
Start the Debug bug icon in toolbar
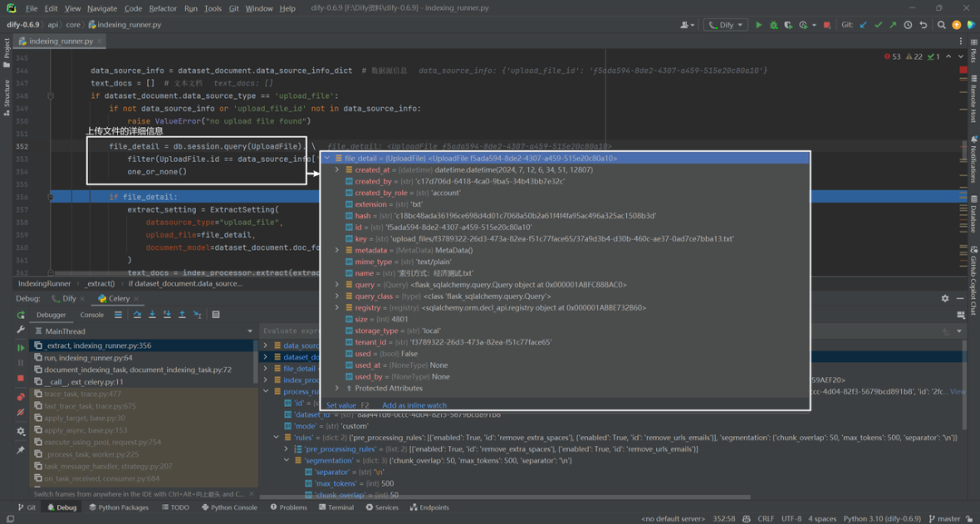point(774,25)
